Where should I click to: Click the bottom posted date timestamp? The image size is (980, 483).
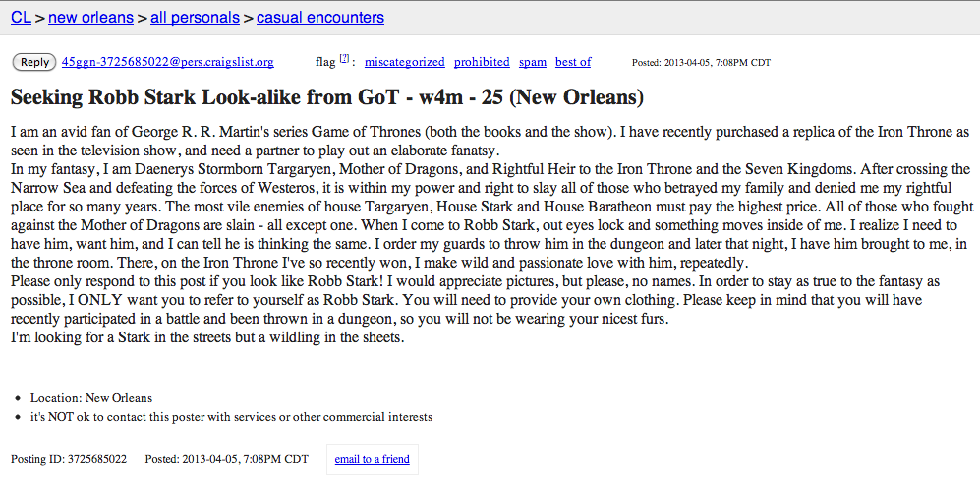pyautogui.click(x=226, y=459)
